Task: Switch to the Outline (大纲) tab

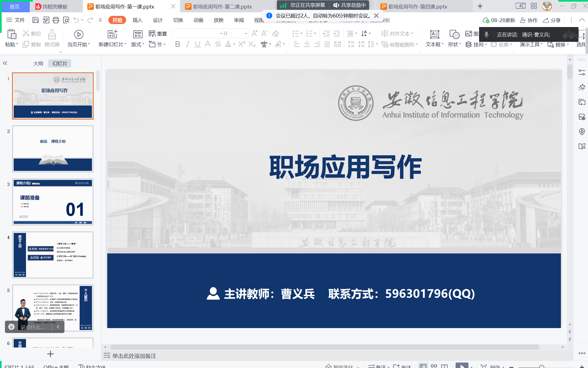Action: (38, 63)
